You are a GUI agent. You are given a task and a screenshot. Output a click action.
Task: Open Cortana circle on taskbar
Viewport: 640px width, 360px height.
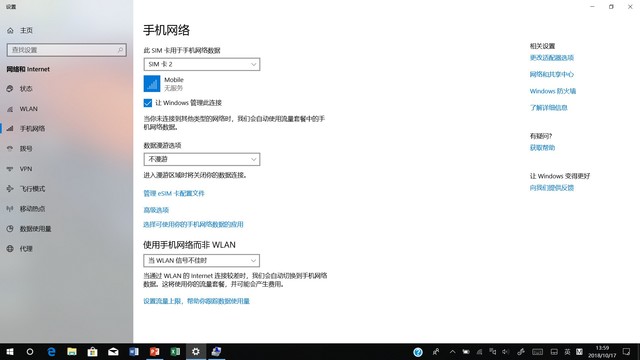point(30,352)
